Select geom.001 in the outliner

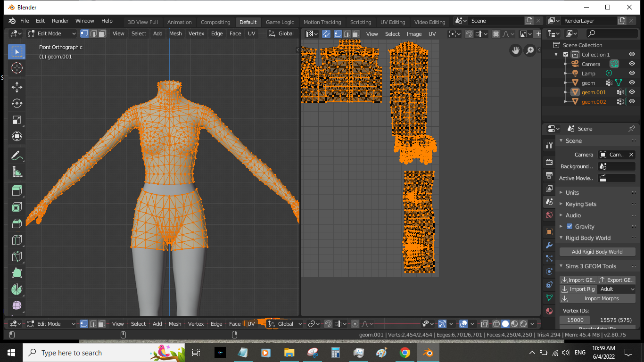pyautogui.click(x=594, y=92)
